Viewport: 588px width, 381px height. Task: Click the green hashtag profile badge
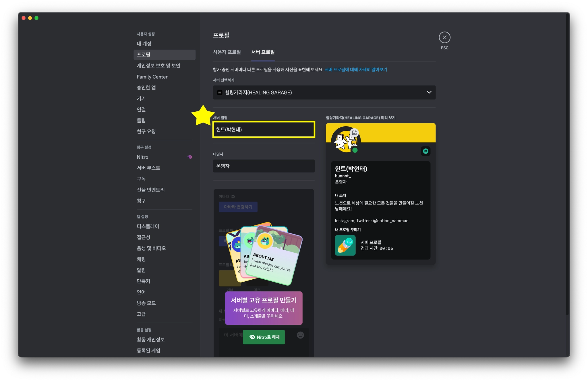coord(425,151)
